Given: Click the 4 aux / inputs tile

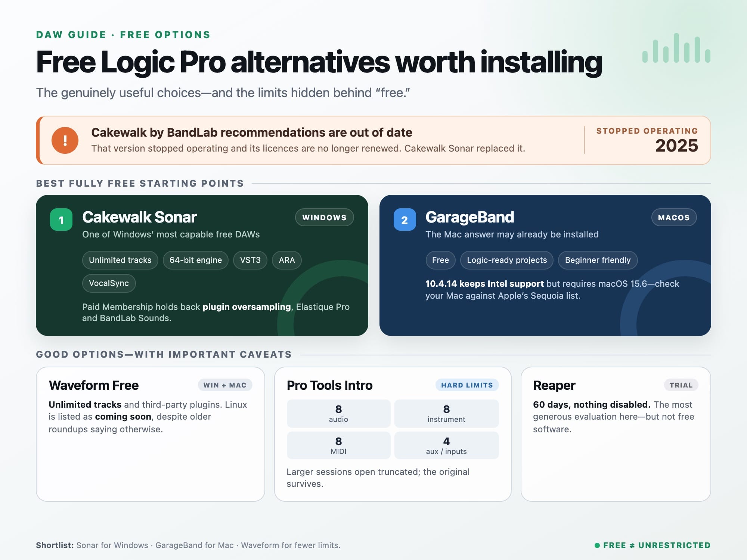Looking at the screenshot, I should click(x=446, y=445).
